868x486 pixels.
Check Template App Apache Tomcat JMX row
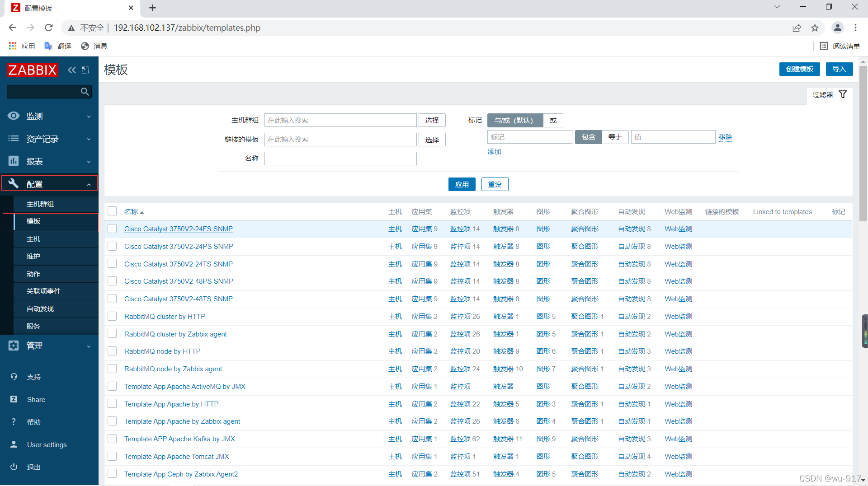point(112,457)
